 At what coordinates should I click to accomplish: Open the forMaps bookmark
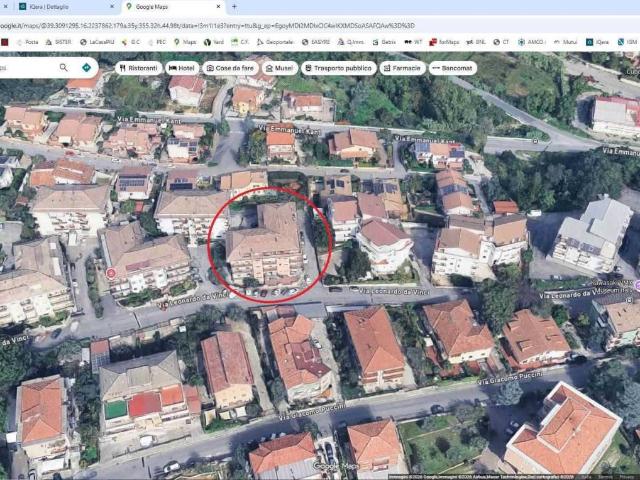coord(444,42)
